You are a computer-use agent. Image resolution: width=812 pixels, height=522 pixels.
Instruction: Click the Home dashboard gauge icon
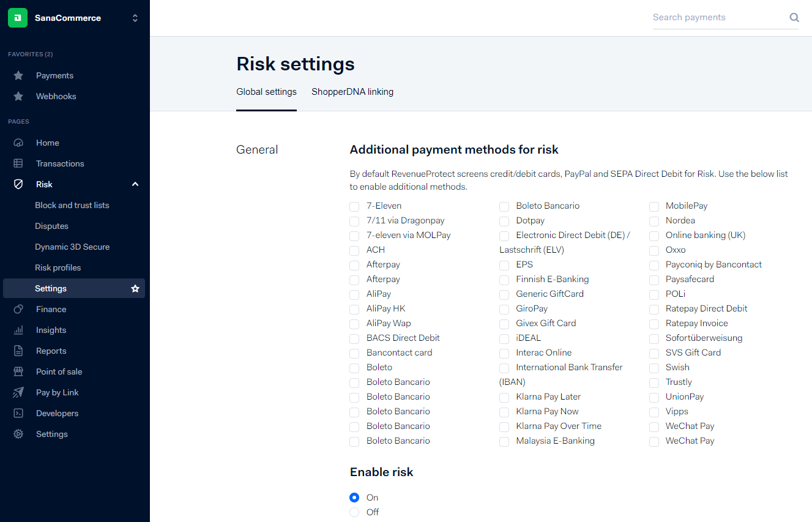[x=18, y=143]
